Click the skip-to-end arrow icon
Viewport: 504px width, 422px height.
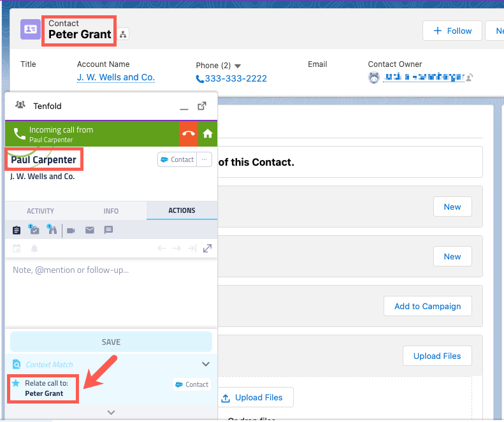pos(192,249)
